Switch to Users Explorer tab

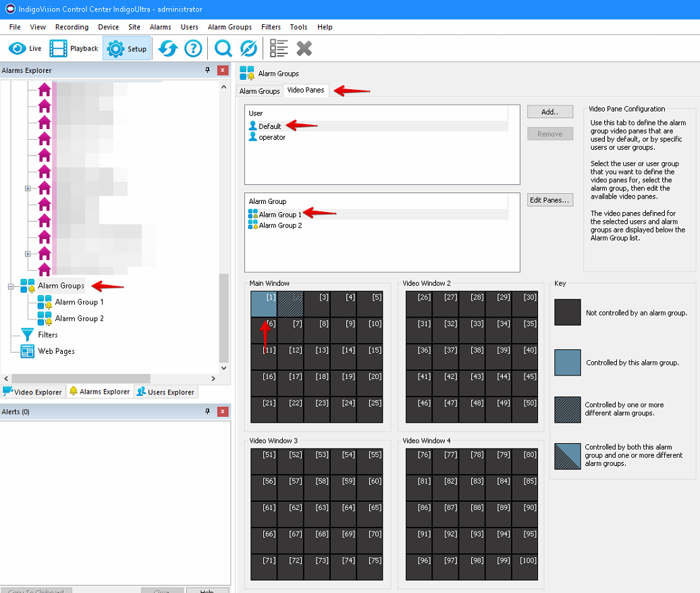coord(165,392)
